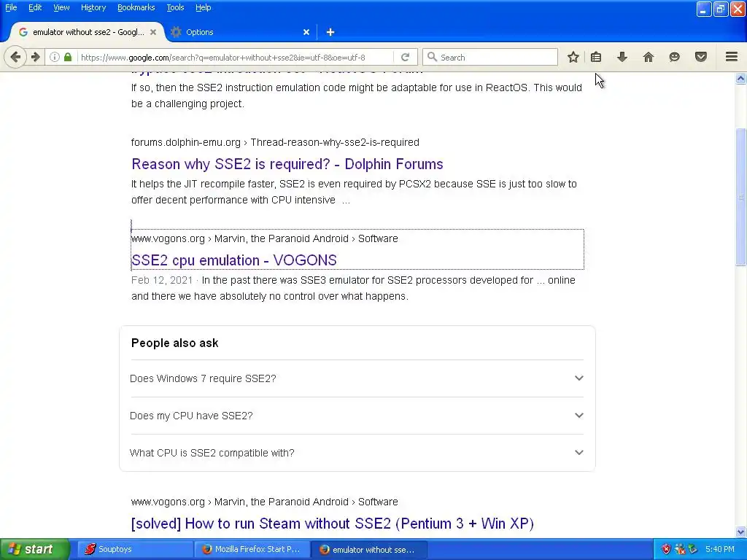Open the Edit menu
This screenshot has width=747, height=560.
pos(35,7)
